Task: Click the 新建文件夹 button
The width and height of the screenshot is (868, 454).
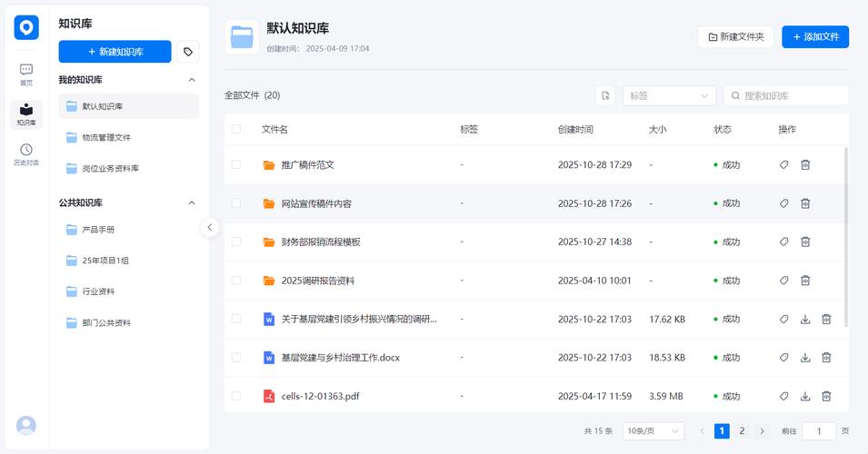Action: click(x=735, y=36)
